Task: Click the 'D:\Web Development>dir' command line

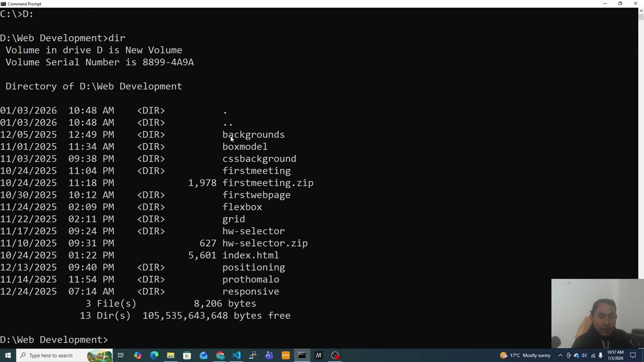Action: (62, 38)
